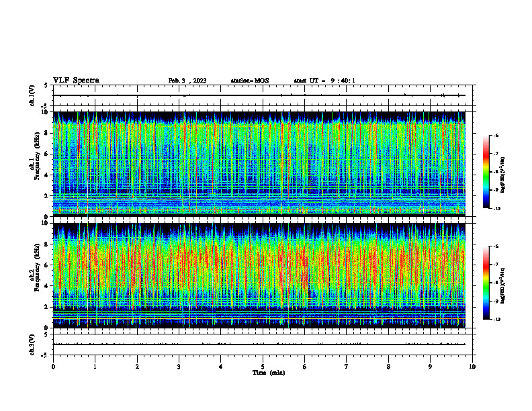Click the "10" tick on the Time axis
Image resolution: width=532 pixels, height=411 pixels.
[472, 367]
